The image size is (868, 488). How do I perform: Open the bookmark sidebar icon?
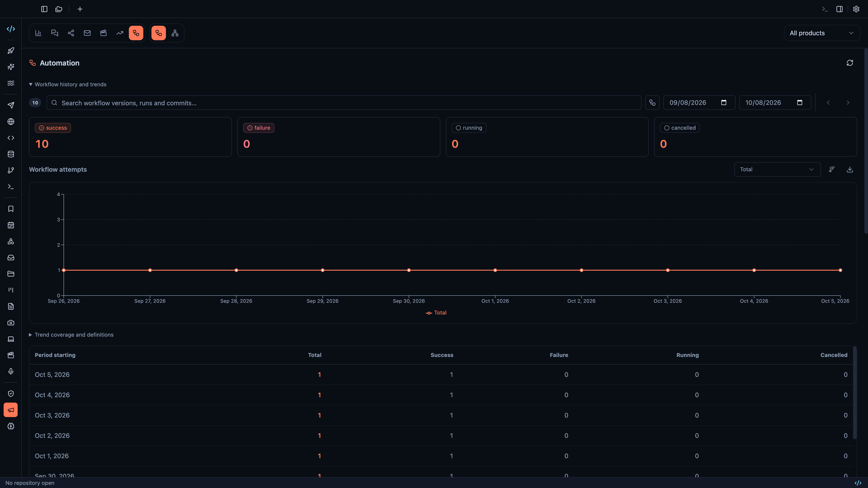pos(11,209)
